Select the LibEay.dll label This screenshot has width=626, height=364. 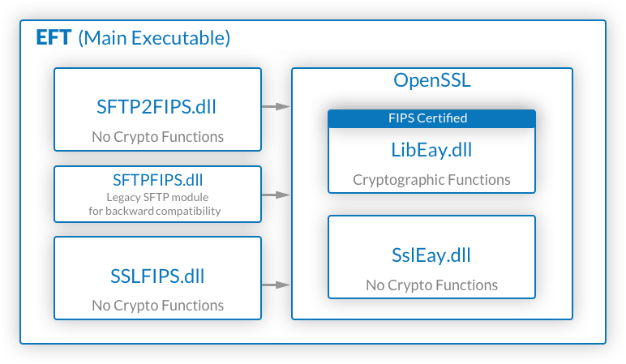[431, 151]
